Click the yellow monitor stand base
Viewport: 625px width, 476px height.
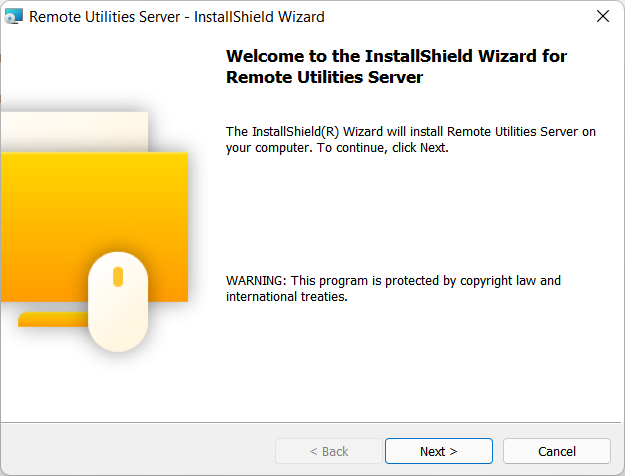point(50,320)
